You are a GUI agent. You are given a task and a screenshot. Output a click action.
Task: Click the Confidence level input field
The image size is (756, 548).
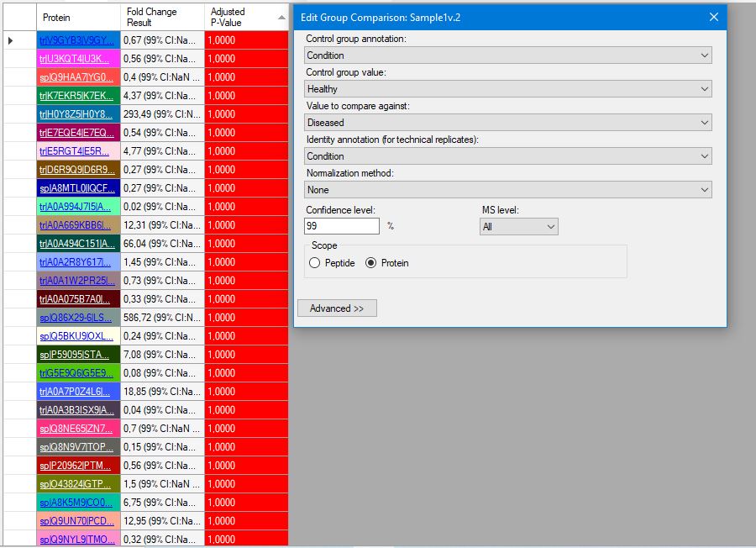(x=342, y=226)
